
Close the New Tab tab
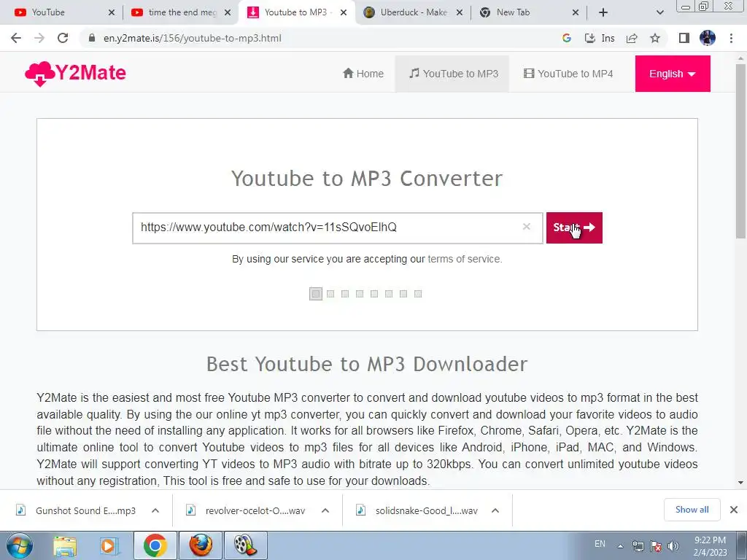point(576,12)
